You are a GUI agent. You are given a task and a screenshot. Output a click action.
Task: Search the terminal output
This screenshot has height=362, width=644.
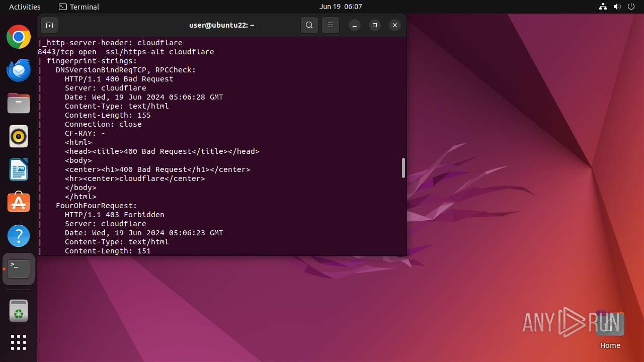point(309,25)
